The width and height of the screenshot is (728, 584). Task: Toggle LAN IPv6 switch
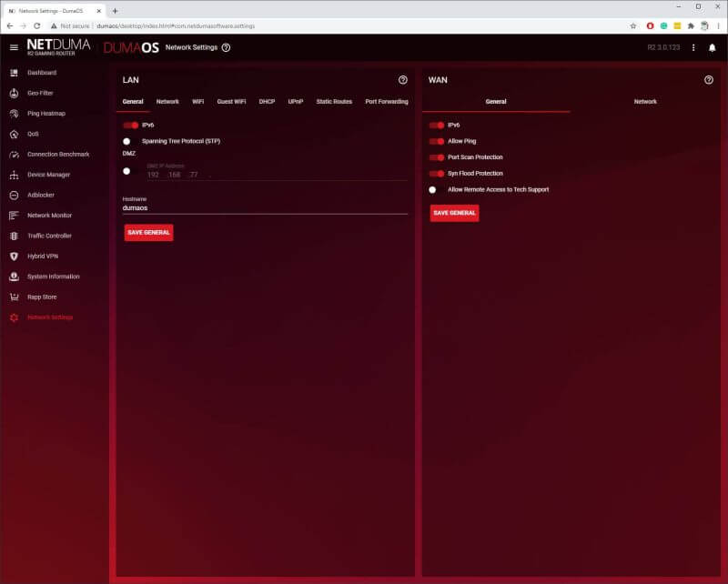click(x=131, y=126)
